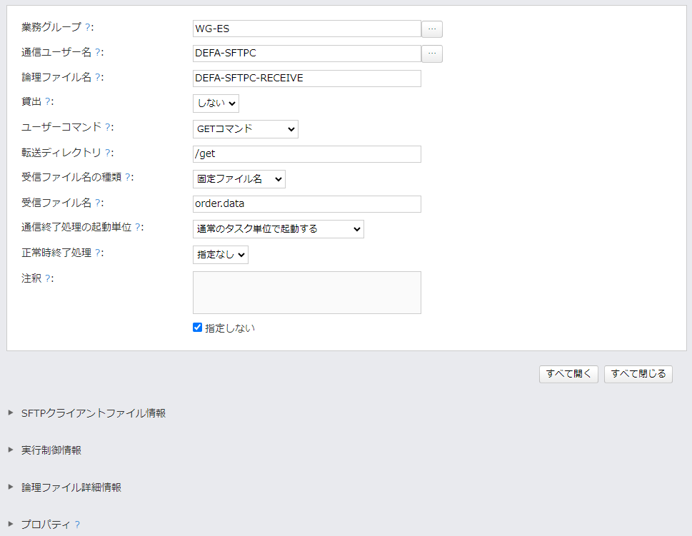Open the 通信ユーザー名 browse (...) button
The image size is (692, 536).
click(432, 54)
